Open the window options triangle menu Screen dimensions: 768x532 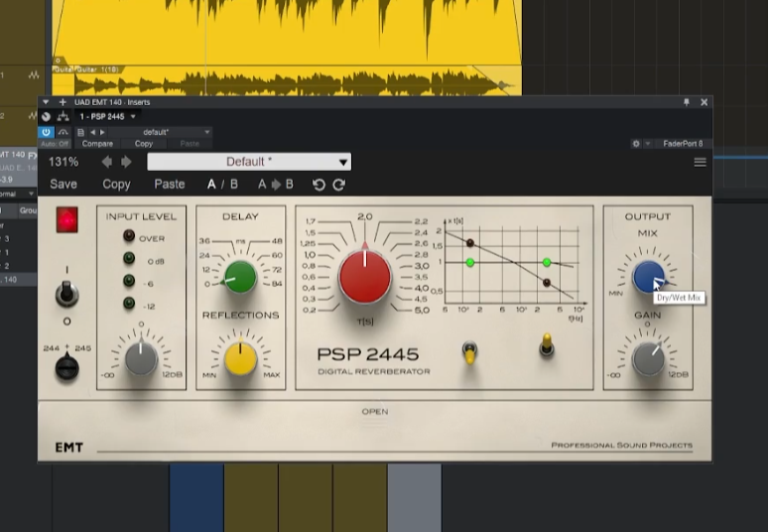point(46,102)
